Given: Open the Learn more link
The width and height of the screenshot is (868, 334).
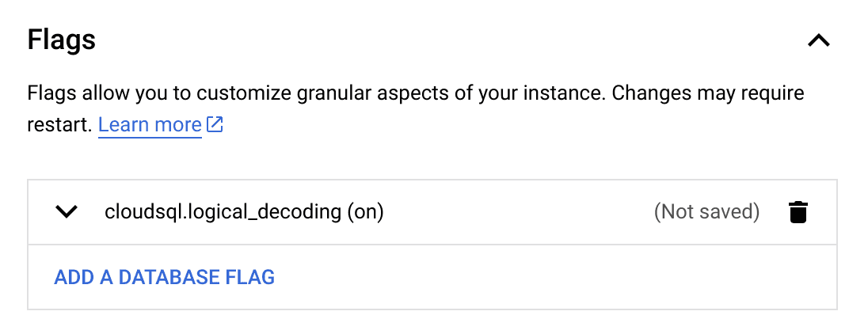Looking at the screenshot, I should click(x=150, y=125).
